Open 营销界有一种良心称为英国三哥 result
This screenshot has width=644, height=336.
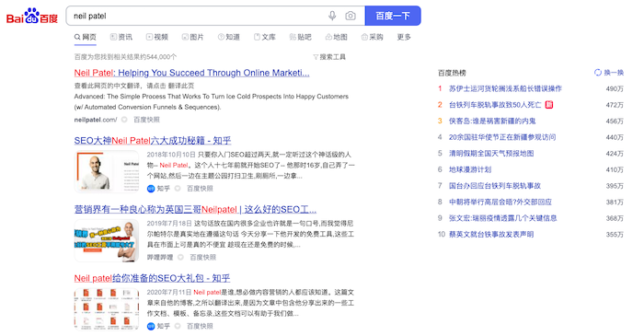(195, 210)
